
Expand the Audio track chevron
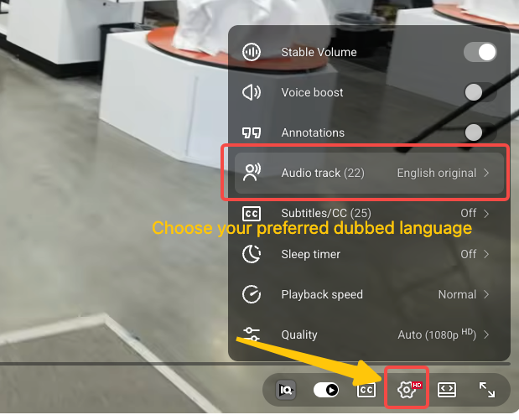point(486,173)
